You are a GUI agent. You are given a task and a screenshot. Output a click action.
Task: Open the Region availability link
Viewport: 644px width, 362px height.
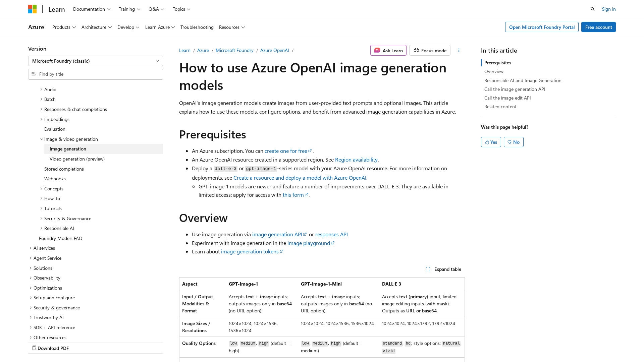(x=356, y=160)
